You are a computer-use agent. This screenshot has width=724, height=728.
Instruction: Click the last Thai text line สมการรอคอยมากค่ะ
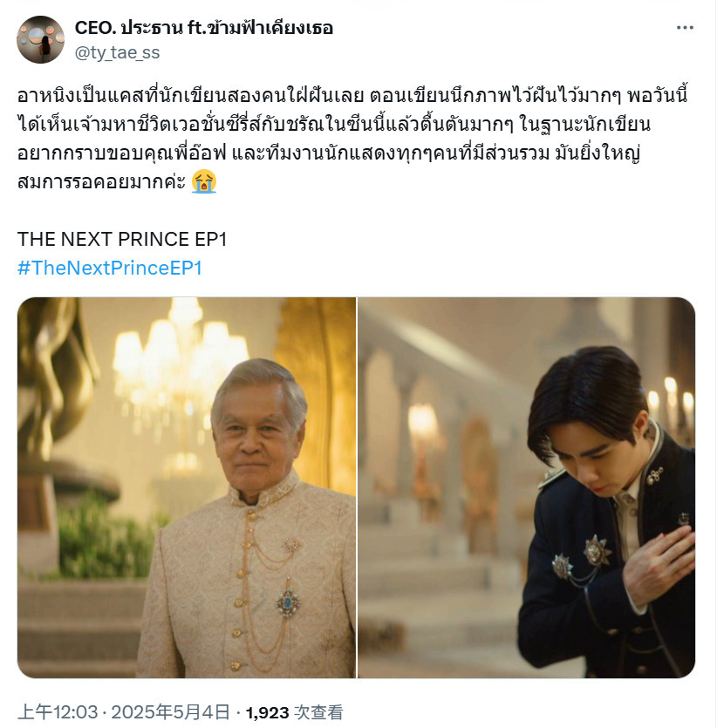[x=101, y=181]
